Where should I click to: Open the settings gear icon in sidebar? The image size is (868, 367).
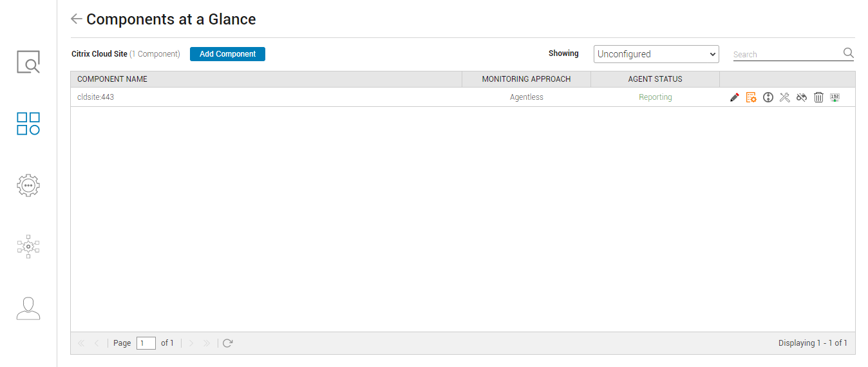[28, 185]
